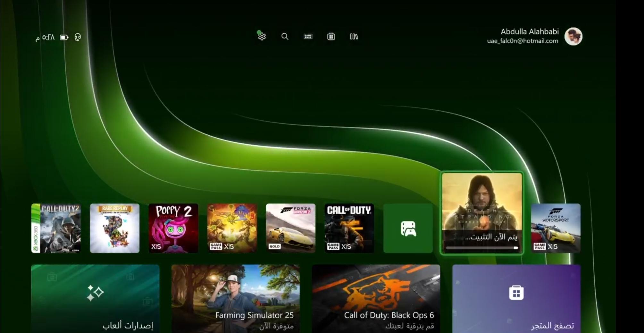Open the yellow cartoon game tile beside Poppy 2
This screenshot has width=644, height=333.
coord(232,228)
